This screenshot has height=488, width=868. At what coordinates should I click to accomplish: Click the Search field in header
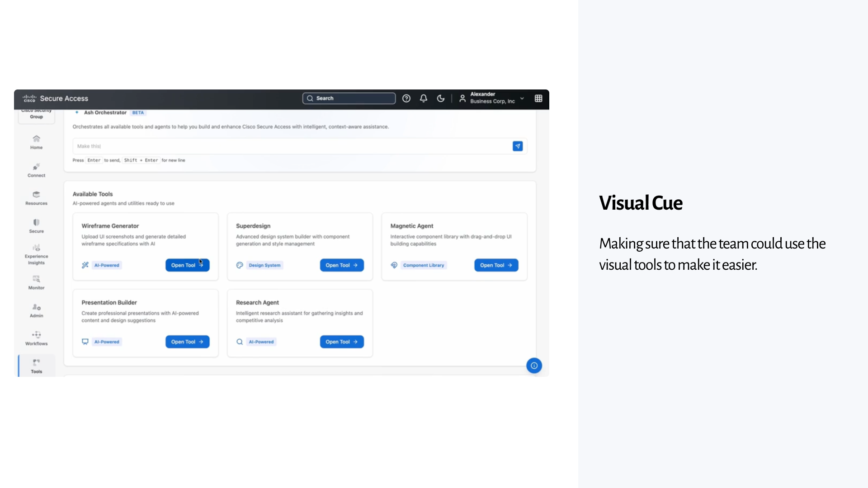click(x=349, y=99)
